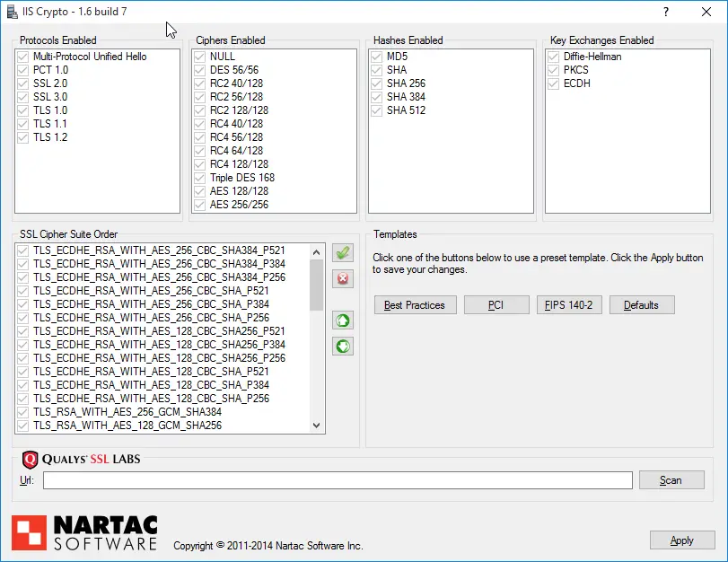Apply the FIPS 140-2 template

point(569,305)
